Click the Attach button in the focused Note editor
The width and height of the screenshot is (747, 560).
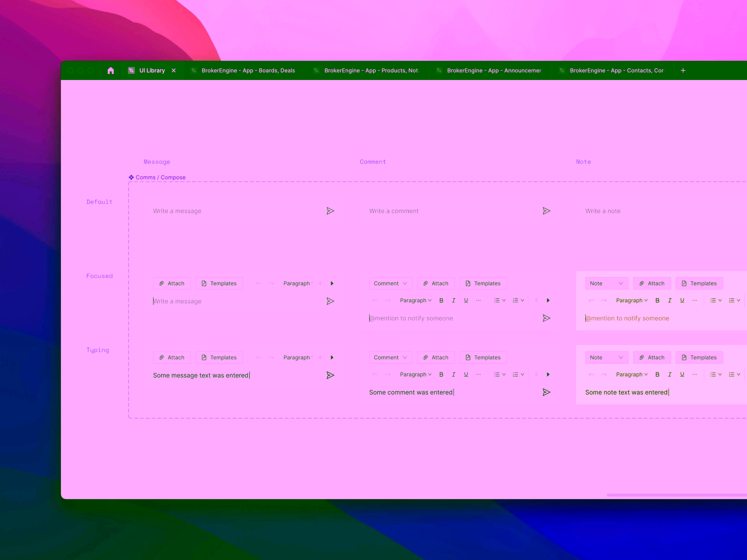tap(652, 283)
